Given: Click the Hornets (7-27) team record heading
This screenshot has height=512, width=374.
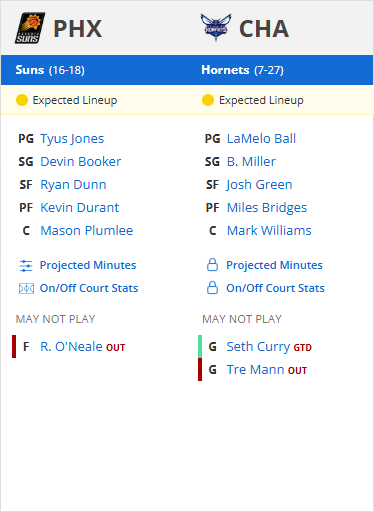Looking at the screenshot, I should coord(242,70).
